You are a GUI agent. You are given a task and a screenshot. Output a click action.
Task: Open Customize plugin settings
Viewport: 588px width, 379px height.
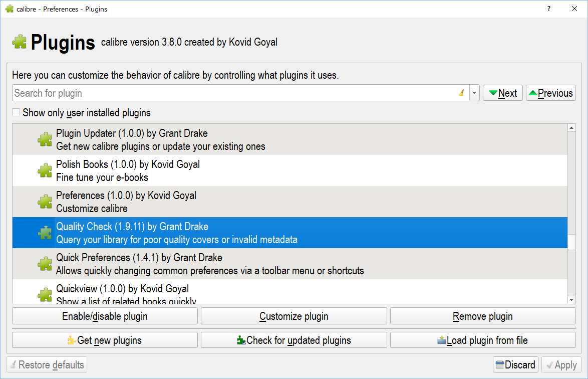click(x=294, y=316)
